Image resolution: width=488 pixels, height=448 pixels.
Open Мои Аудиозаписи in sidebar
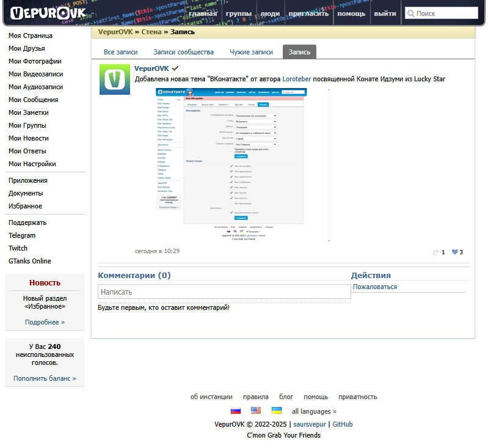click(36, 87)
